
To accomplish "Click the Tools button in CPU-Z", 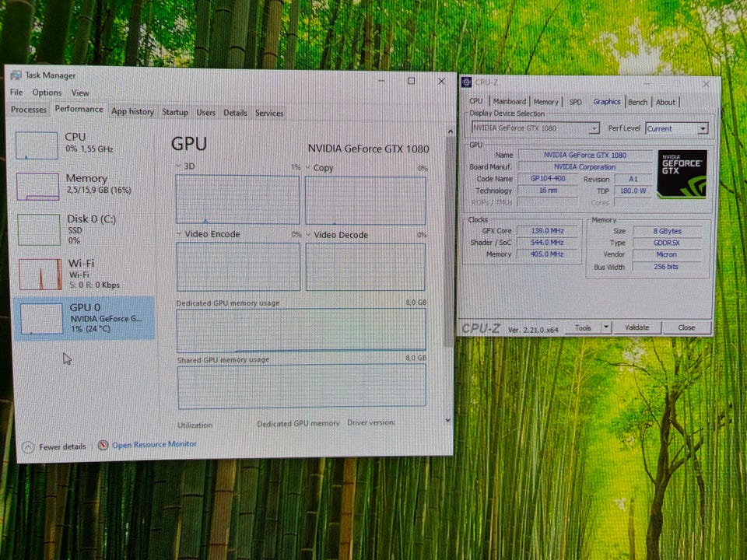I will tap(583, 327).
